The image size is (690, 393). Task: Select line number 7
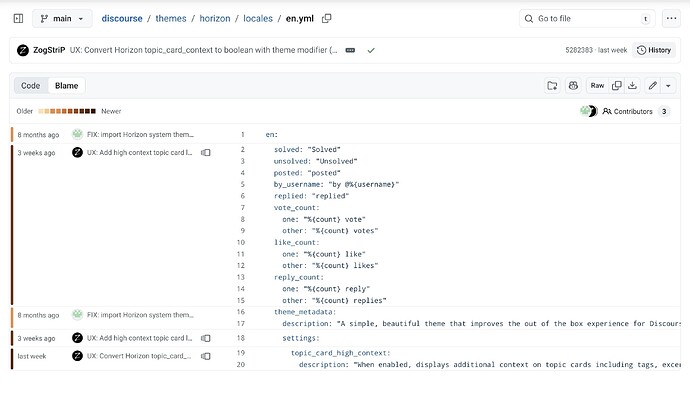click(242, 208)
